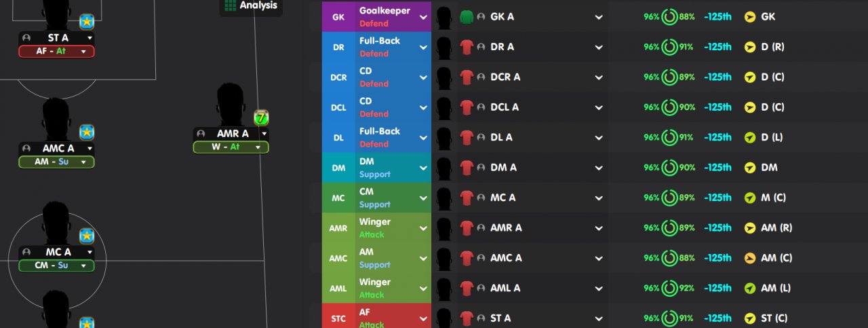
Task: Click the green number 7 badge on AMR A
Action: pos(262,117)
